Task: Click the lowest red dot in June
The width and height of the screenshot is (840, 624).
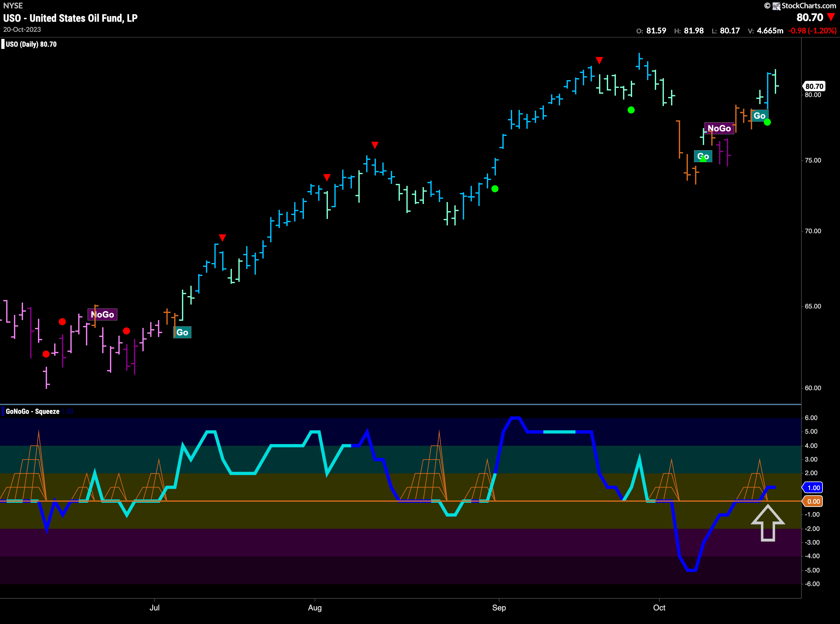Action: tap(46, 354)
